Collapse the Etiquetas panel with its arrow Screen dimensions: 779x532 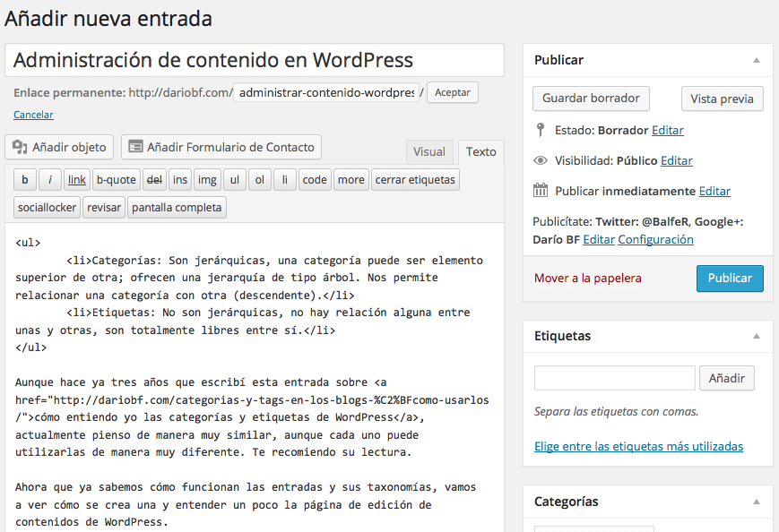pyautogui.click(x=757, y=336)
